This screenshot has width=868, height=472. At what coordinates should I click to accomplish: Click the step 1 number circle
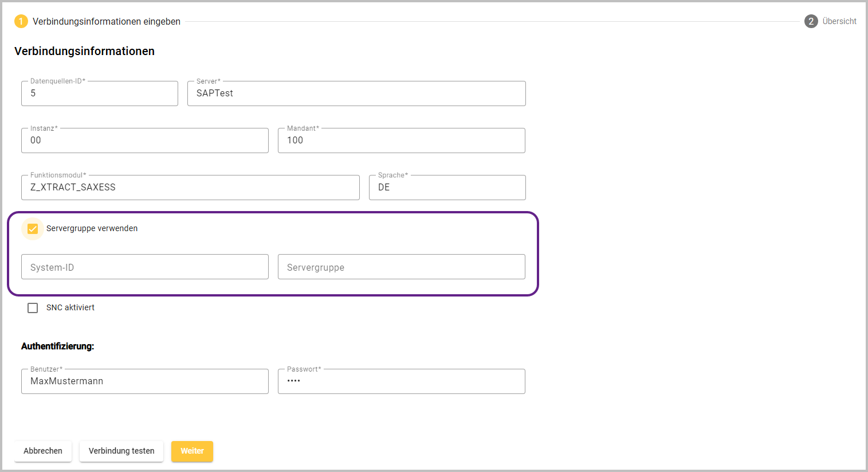point(21,22)
